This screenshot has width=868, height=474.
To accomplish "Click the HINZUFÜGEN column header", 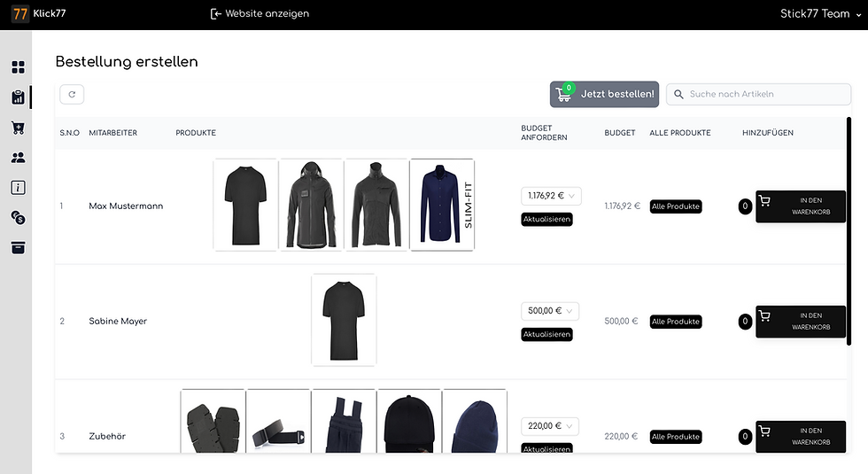I will coord(768,133).
